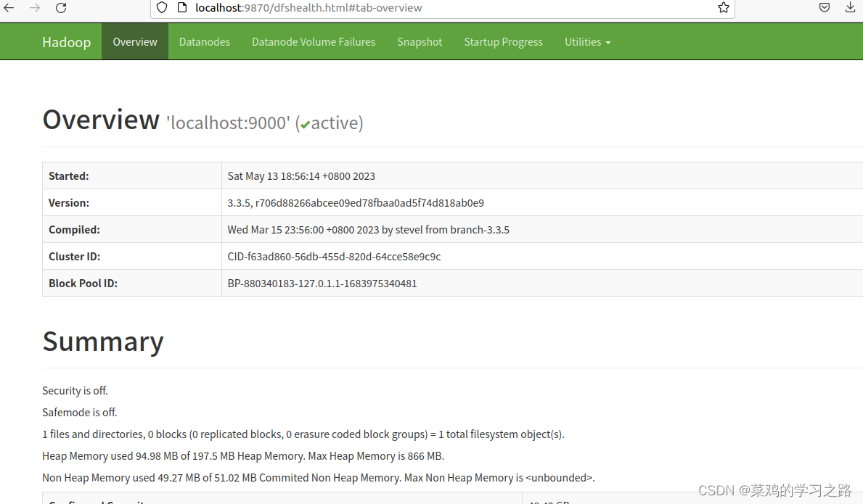Click the 'Summary' heading
The width and height of the screenshot is (863, 504).
(x=103, y=342)
